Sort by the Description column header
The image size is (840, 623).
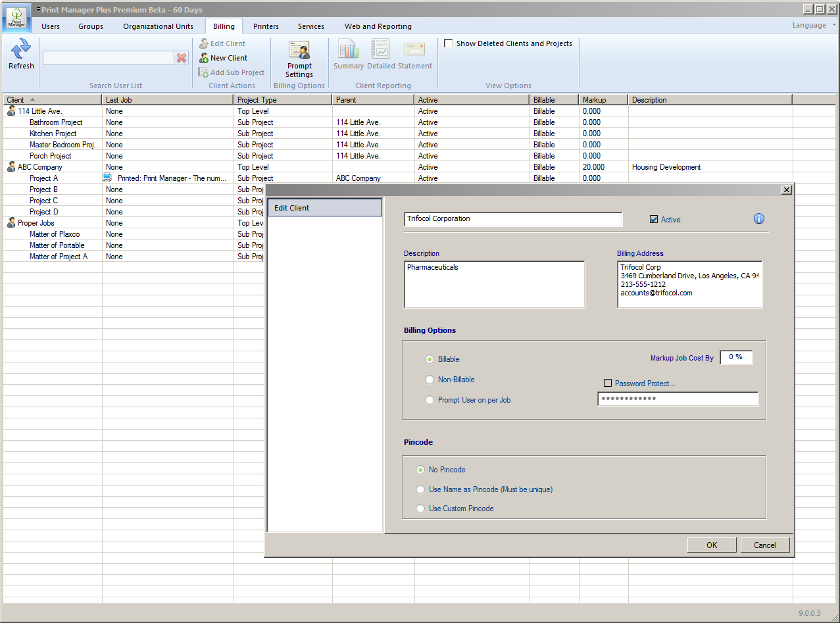710,100
